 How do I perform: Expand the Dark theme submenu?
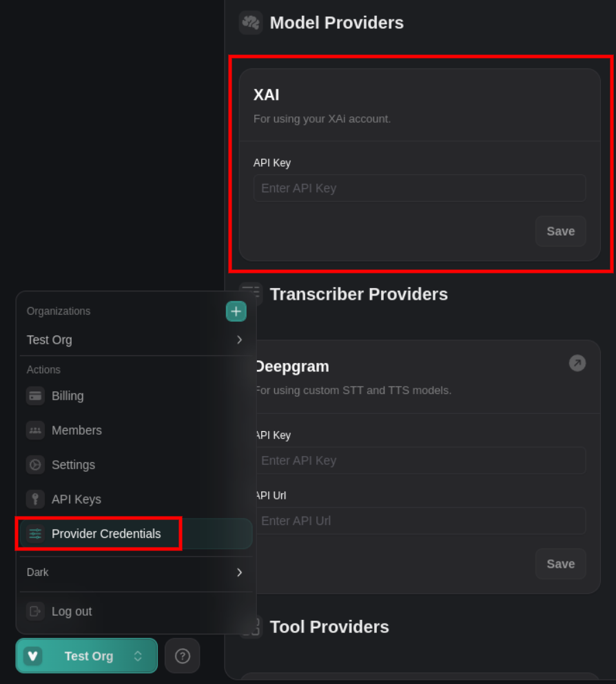click(x=239, y=572)
